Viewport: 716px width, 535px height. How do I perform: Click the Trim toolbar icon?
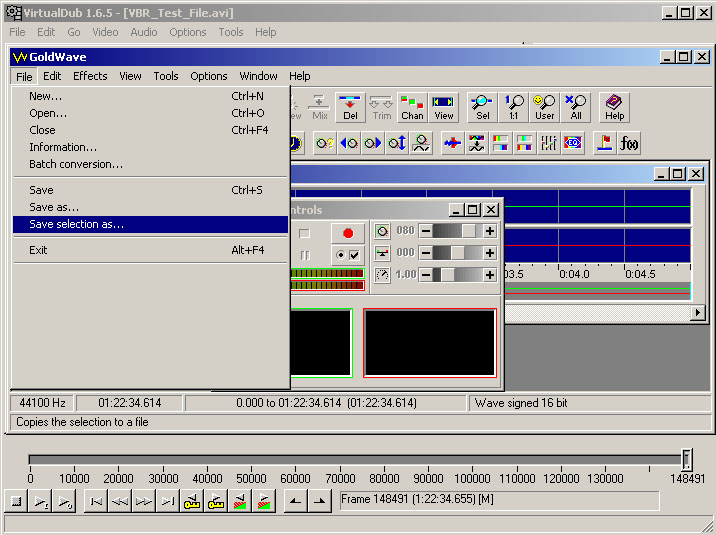(381, 108)
